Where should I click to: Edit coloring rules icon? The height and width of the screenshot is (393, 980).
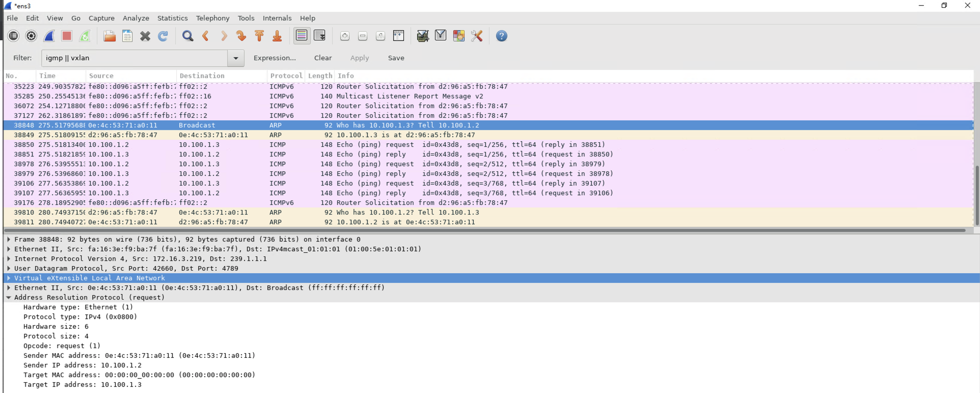click(458, 36)
